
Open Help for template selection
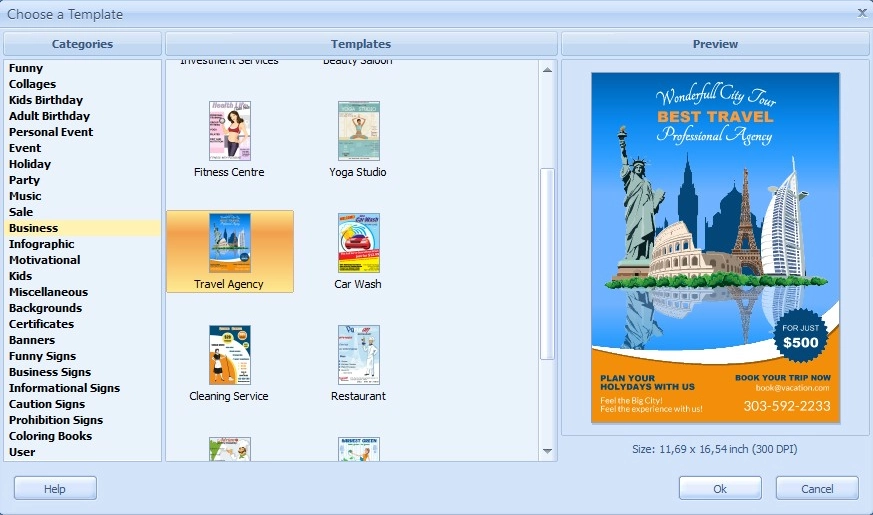pos(55,488)
